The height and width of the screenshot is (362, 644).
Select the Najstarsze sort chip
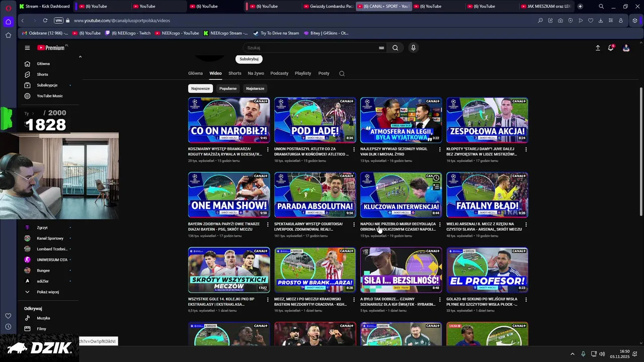click(255, 88)
